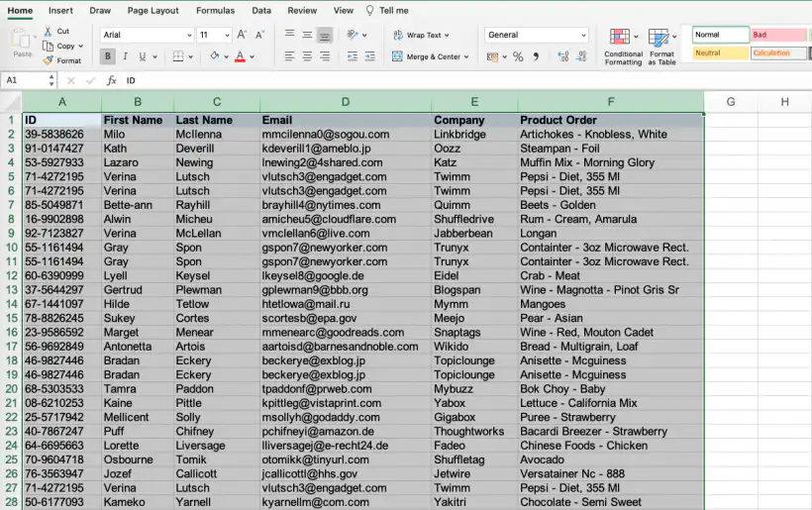Center text horizontally
This screenshot has width=812, height=510.
coord(307,56)
